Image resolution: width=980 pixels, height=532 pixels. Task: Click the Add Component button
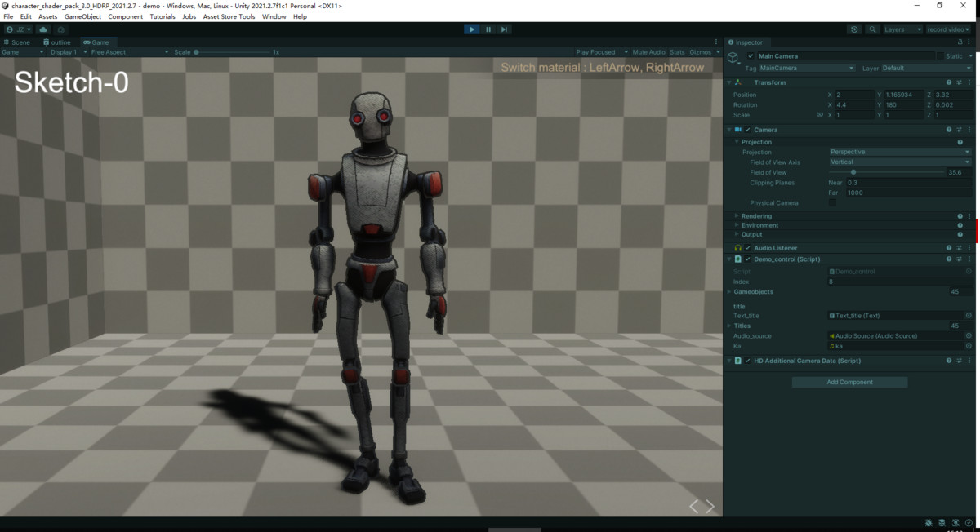click(x=849, y=381)
